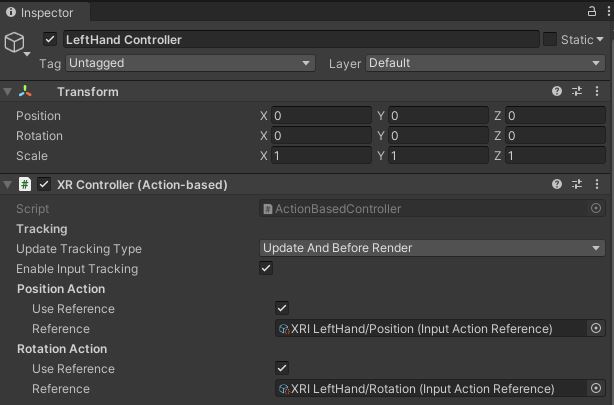Click the Tracking section heading
The width and height of the screenshot is (614, 405).
42,229
